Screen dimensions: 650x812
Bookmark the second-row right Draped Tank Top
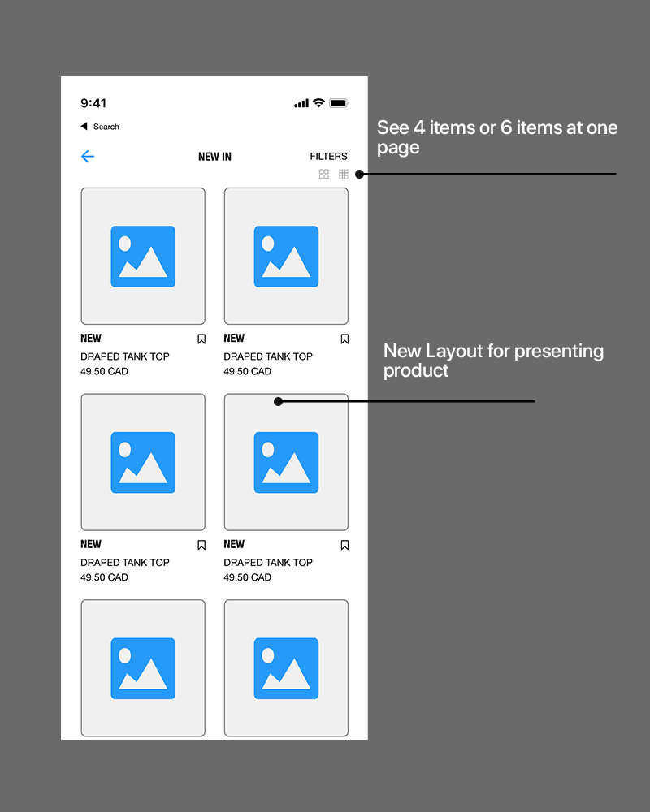[344, 546]
